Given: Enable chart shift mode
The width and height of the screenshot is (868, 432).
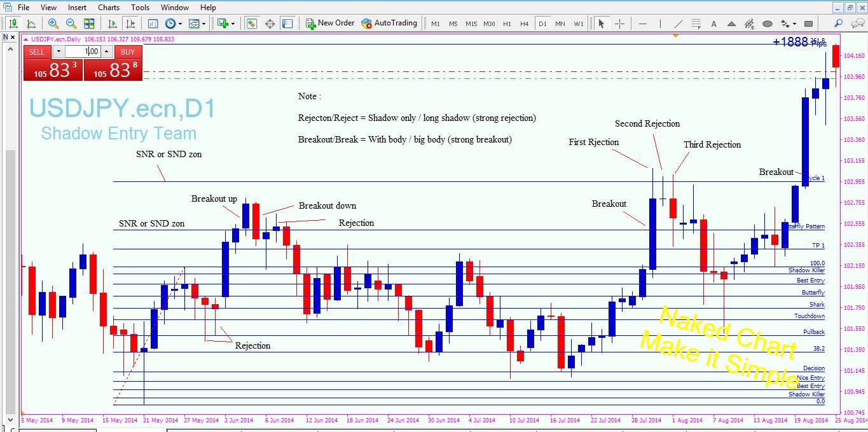Looking at the screenshot, I should pyautogui.click(x=130, y=24).
